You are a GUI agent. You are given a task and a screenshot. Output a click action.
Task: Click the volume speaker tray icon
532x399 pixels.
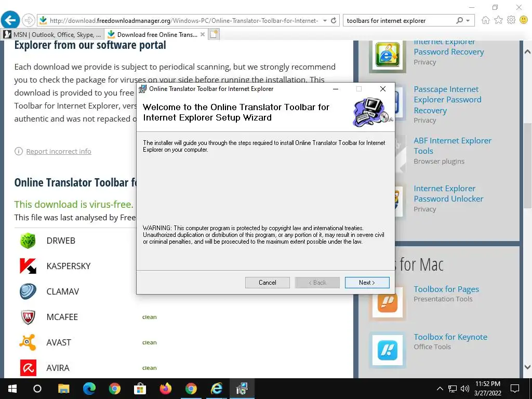pos(464,389)
